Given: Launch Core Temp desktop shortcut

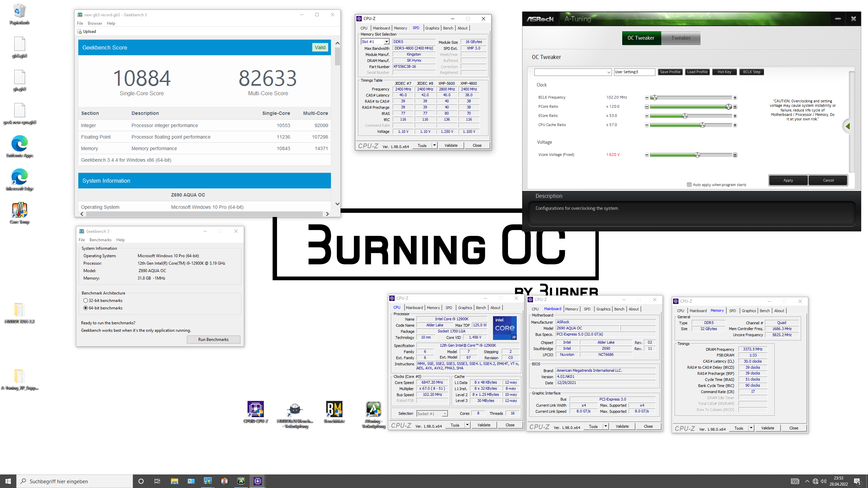Looking at the screenshot, I should coord(19,213).
